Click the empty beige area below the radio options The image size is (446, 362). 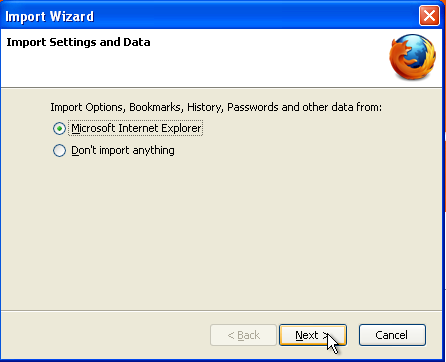tap(221, 233)
